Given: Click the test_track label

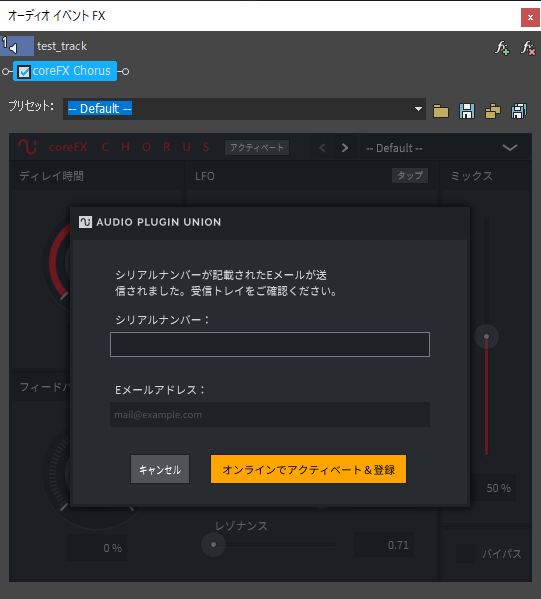Looking at the screenshot, I should coord(62,46).
